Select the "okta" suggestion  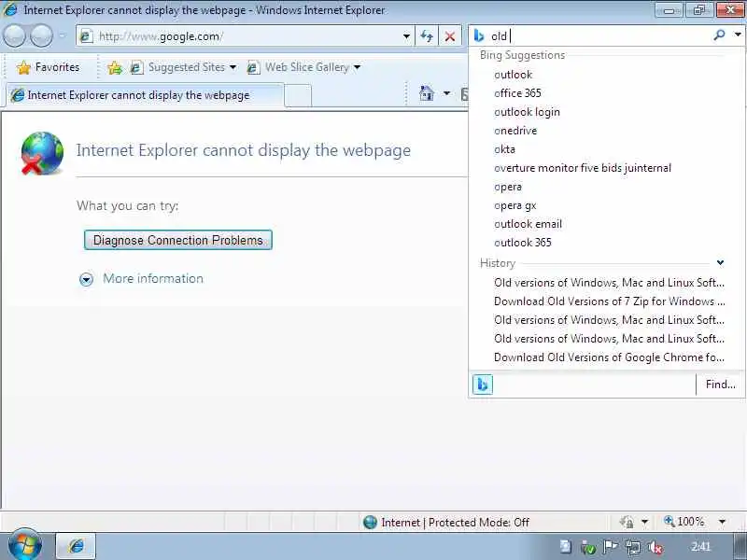point(504,149)
